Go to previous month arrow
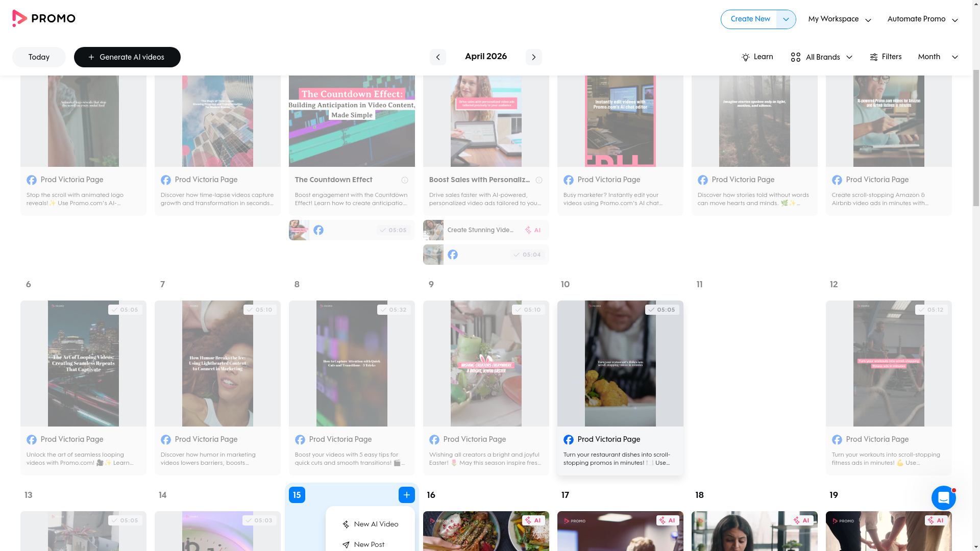The height and width of the screenshot is (551, 980). pos(437,57)
